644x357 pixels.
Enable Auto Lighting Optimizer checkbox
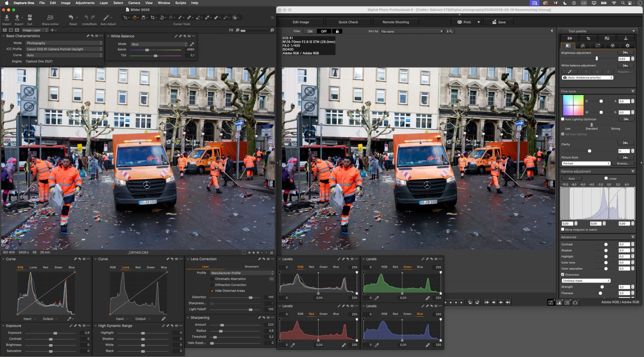[x=563, y=119]
